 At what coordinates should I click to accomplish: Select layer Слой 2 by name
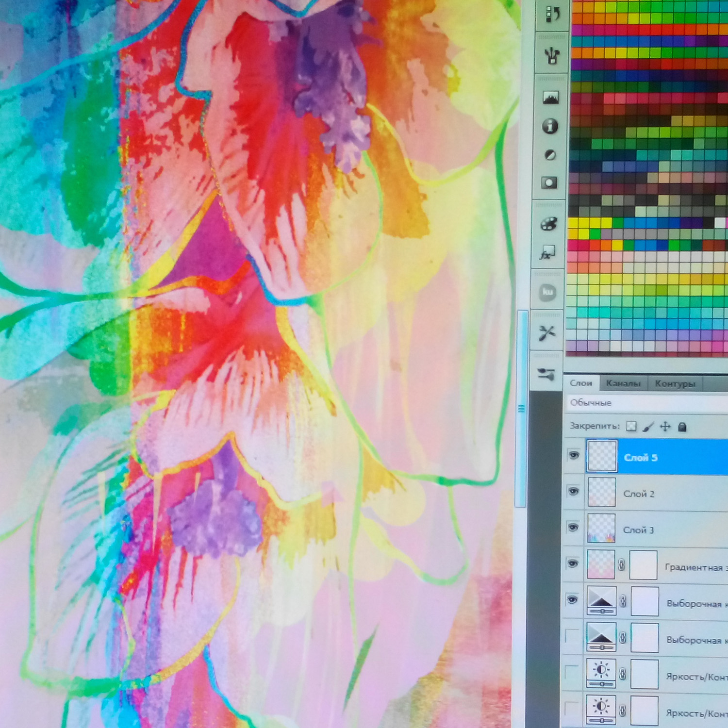[639, 494]
